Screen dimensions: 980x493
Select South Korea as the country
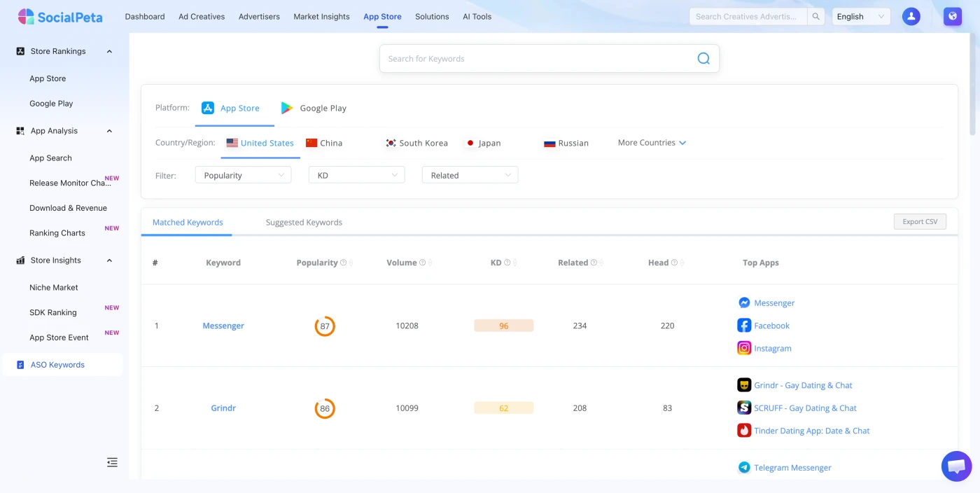[416, 143]
